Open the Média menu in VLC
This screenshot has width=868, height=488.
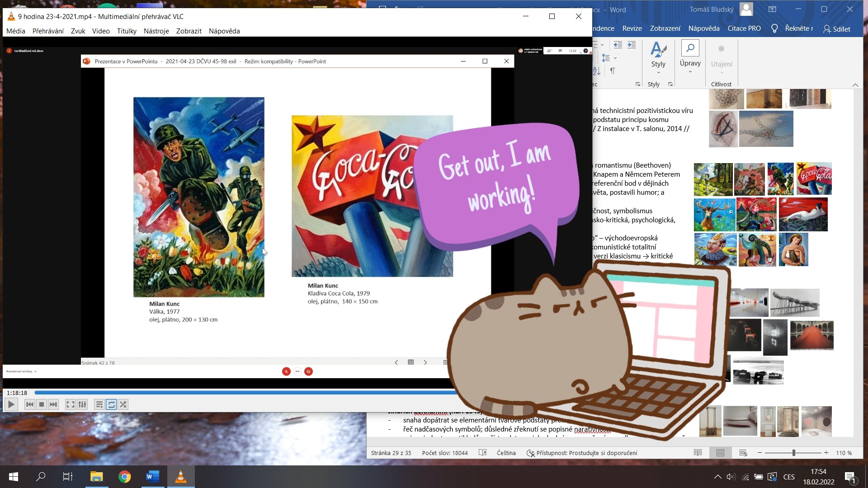16,31
